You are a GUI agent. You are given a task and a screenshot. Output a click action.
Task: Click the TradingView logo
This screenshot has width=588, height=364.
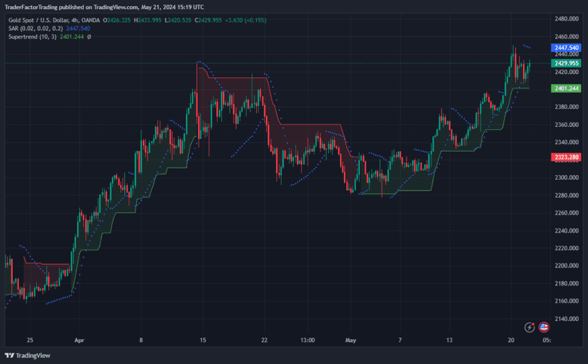(28, 355)
